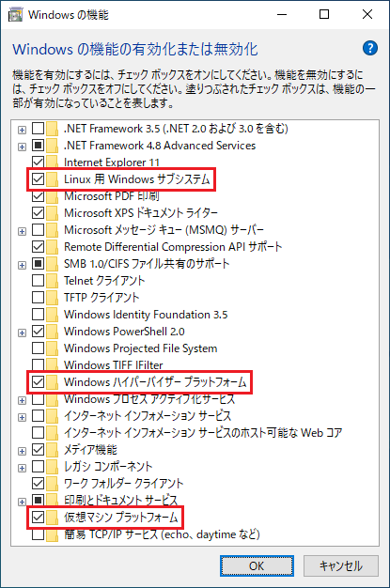The width and height of the screenshot is (390, 588).
Task: Toggle .NET Framework 4.8 Advanced Services checkbox
Action: tap(38, 146)
